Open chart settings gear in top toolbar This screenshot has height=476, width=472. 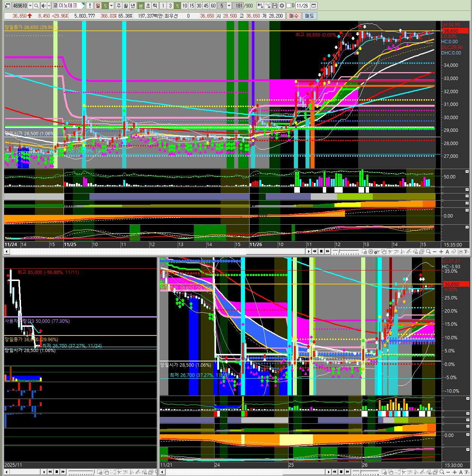(282, 6)
